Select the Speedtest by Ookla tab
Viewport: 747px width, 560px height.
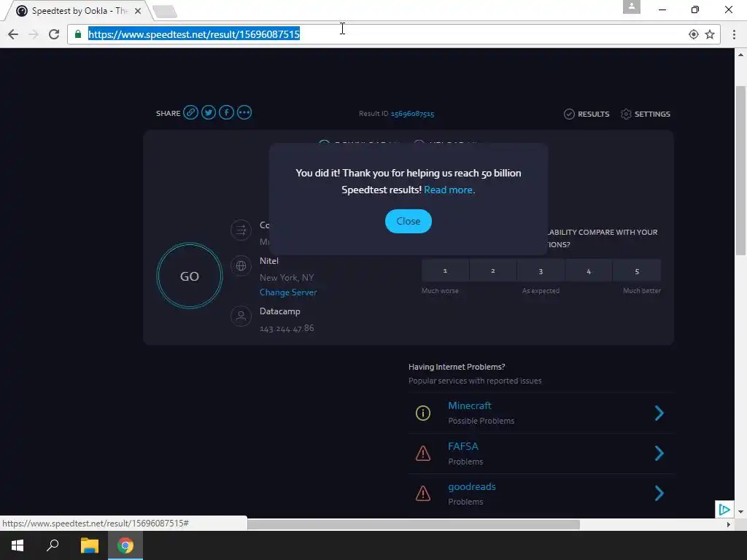pyautogui.click(x=79, y=11)
